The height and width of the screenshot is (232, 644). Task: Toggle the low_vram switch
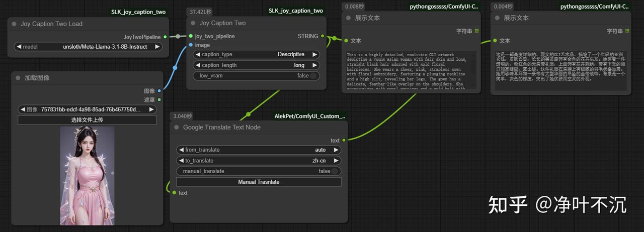[x=314, y=76]
